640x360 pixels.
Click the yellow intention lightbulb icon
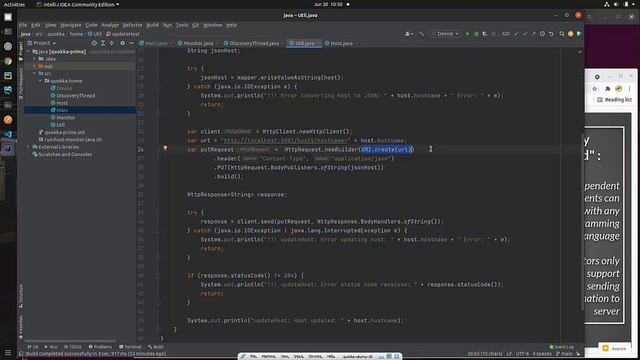[x=165, y=148]
